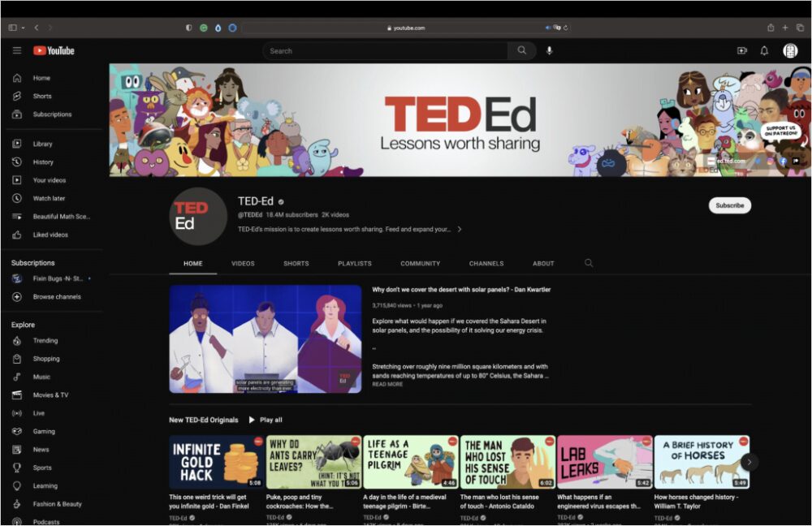Search within TED-Ed channel magnifier icon

[x=589, y=263]
